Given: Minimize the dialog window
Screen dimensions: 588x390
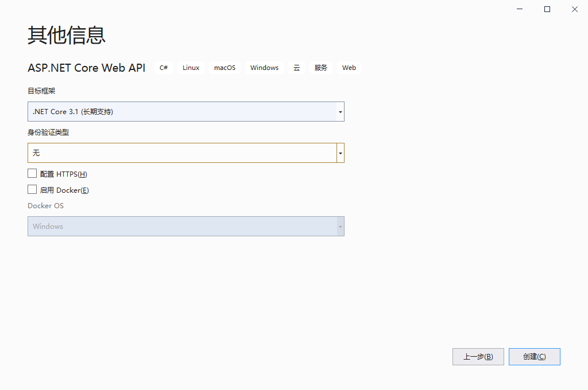Looking at the screenshot, I should pos(520,9).
